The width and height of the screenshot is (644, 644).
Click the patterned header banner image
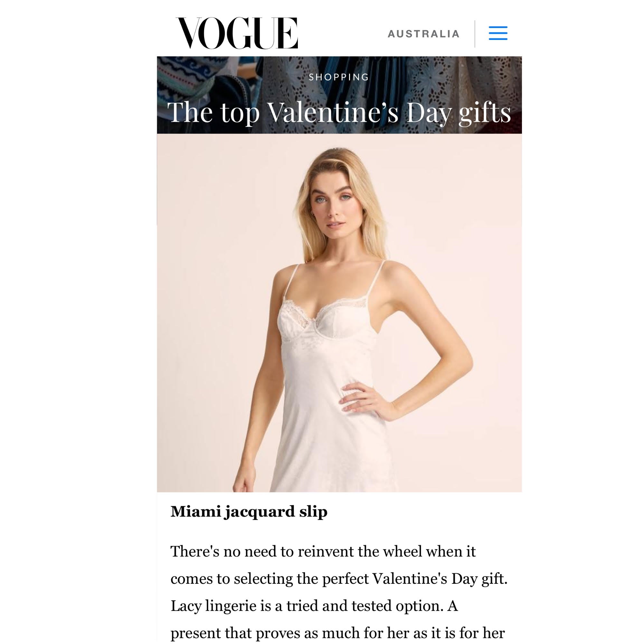pos(339,95)
